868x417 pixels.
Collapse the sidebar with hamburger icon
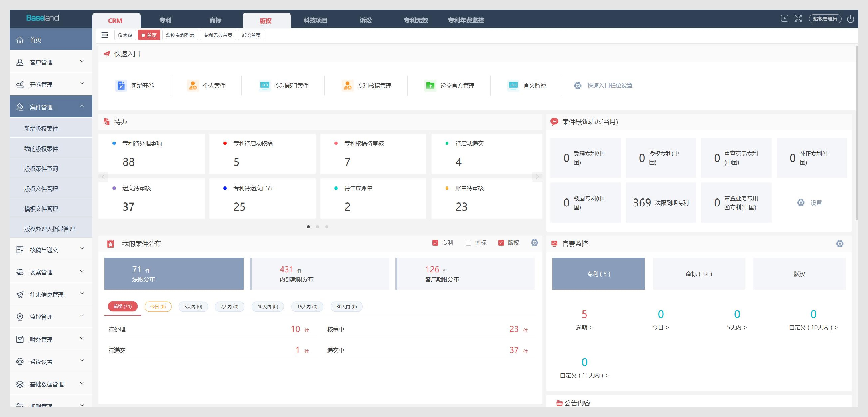[104, 35]
